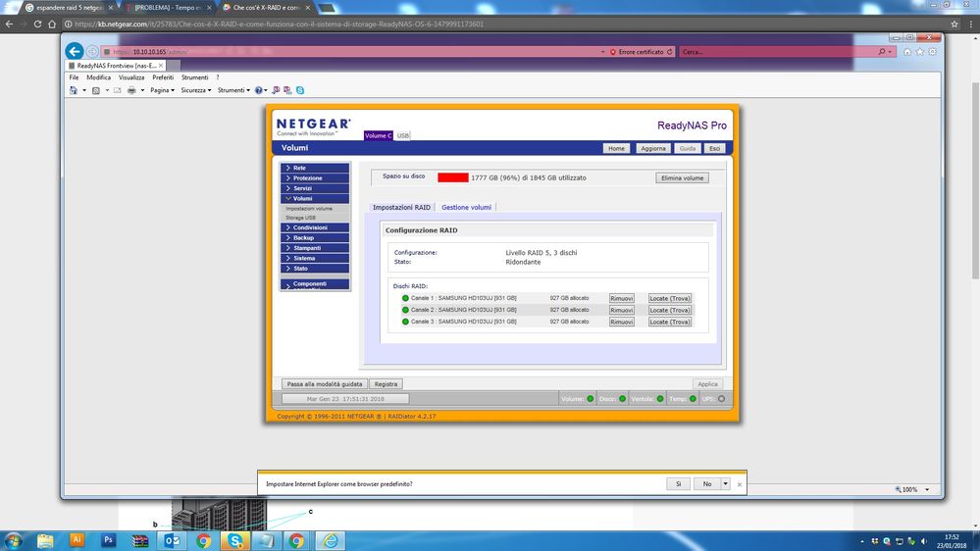Click the Aggiorna button
The width and height of the screenshot is (980, 551).
click(653, 149)
